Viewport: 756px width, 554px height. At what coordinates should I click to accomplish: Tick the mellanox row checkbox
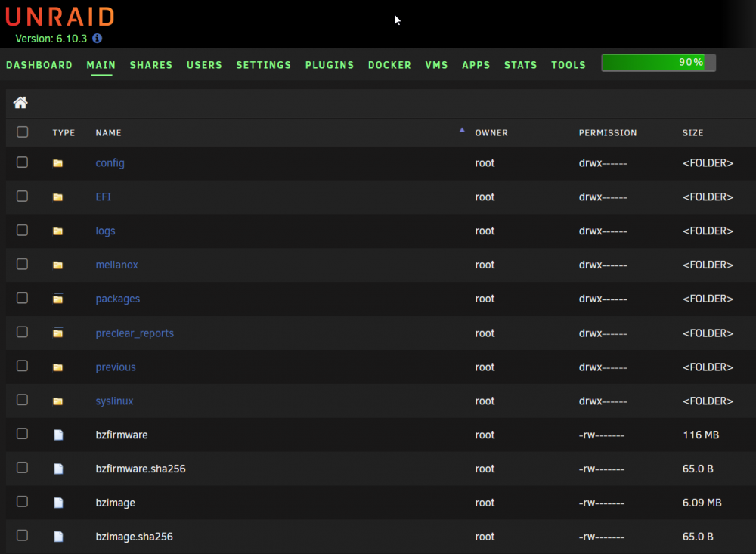[22, 265]
